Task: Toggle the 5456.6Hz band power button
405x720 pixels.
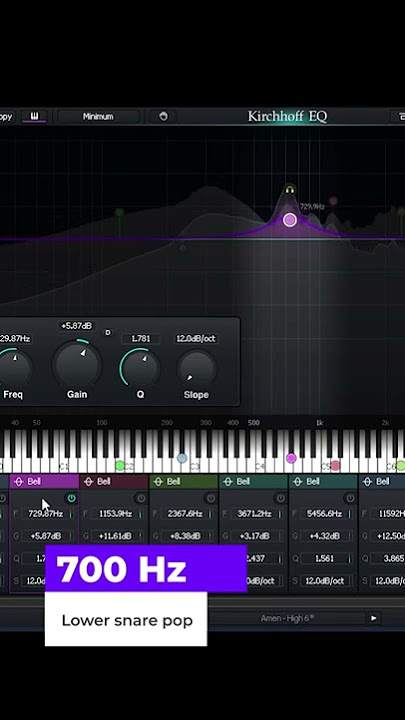Action: coord(350,498)
